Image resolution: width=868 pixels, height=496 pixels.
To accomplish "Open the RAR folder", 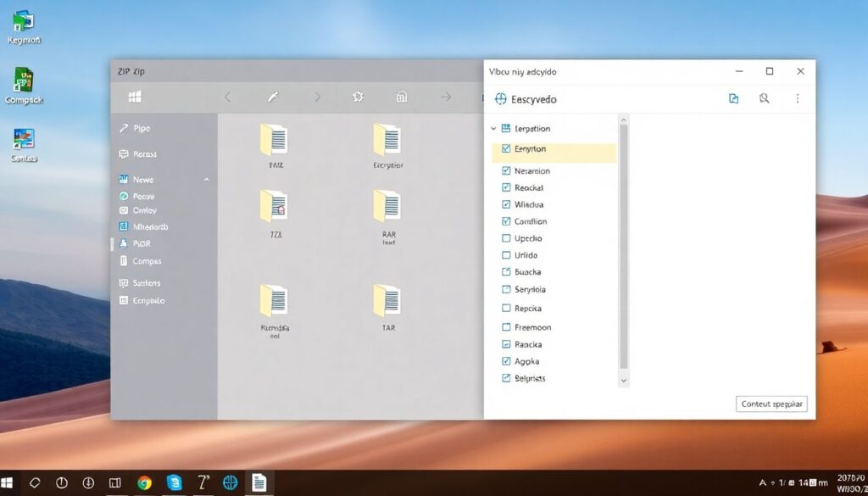I will pyautogui.click(x=387, y=207).
